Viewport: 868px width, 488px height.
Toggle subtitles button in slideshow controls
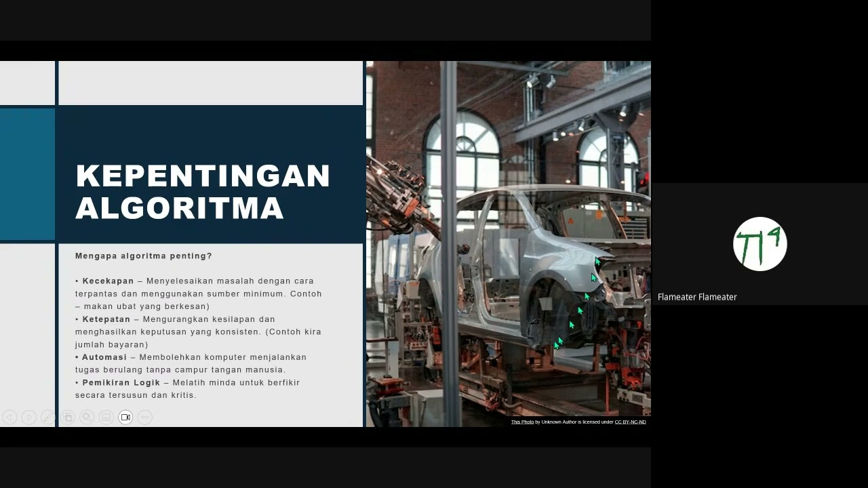(106, 418)
